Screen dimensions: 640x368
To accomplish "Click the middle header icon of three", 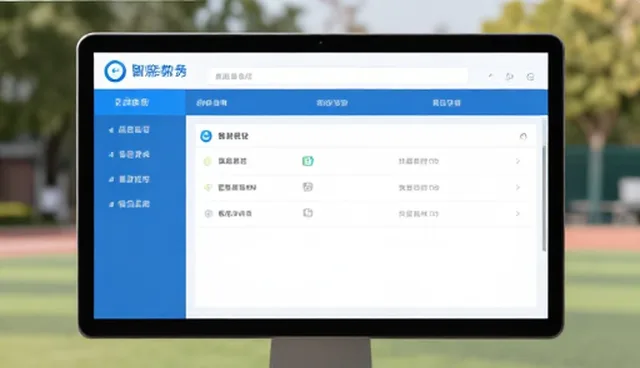I will pos(509,76).
